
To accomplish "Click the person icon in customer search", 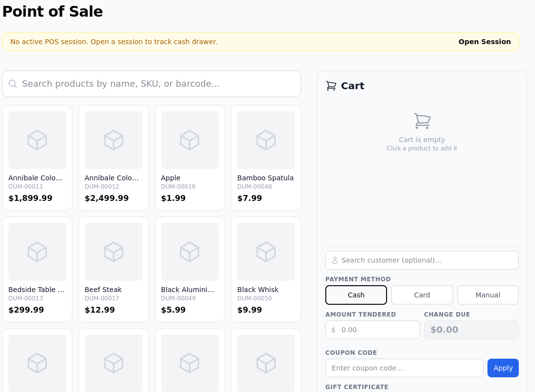I will 335,260.
